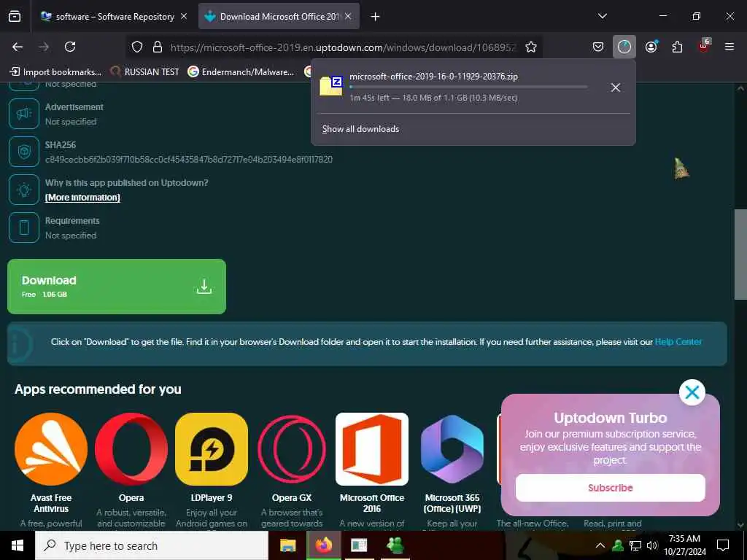Expand the list all tabs dropdown
747x560 pixels.
click(x=603, y=16)
